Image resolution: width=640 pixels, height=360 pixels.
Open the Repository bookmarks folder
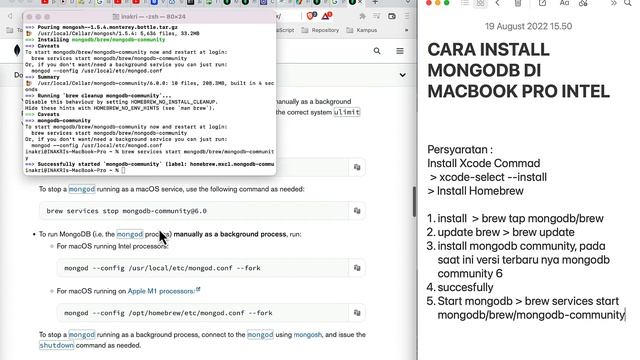(x=320, y=30)
